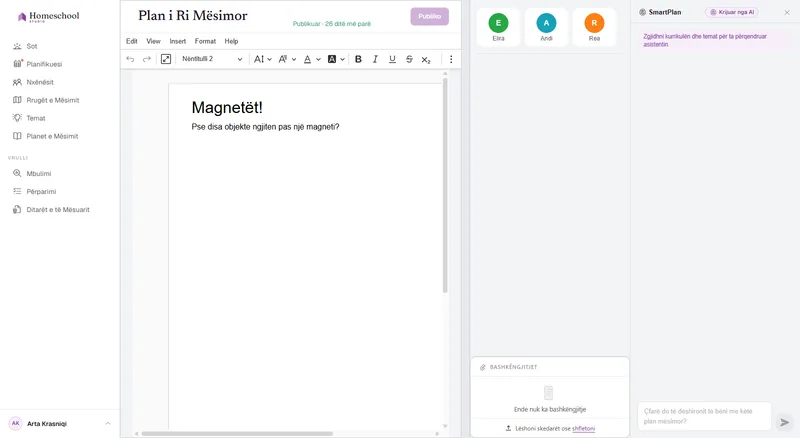This screenshot has width=800, height=438.
Task: Click the shfletoni upload link
Action: 584,428
